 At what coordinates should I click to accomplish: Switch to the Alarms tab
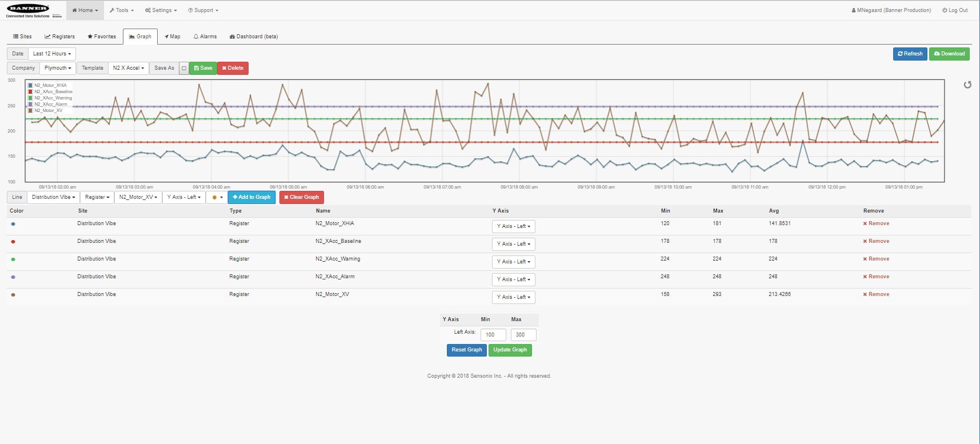coord(205,37)
